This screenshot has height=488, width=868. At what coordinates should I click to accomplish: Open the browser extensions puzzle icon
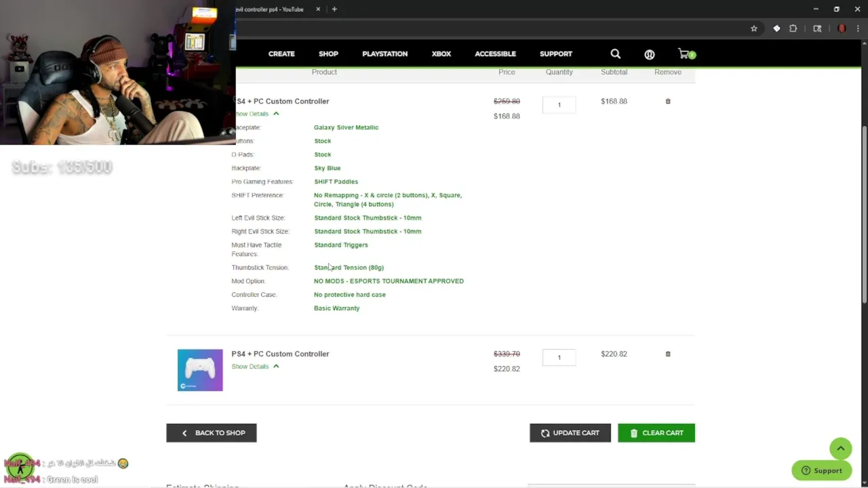[793, 28]
